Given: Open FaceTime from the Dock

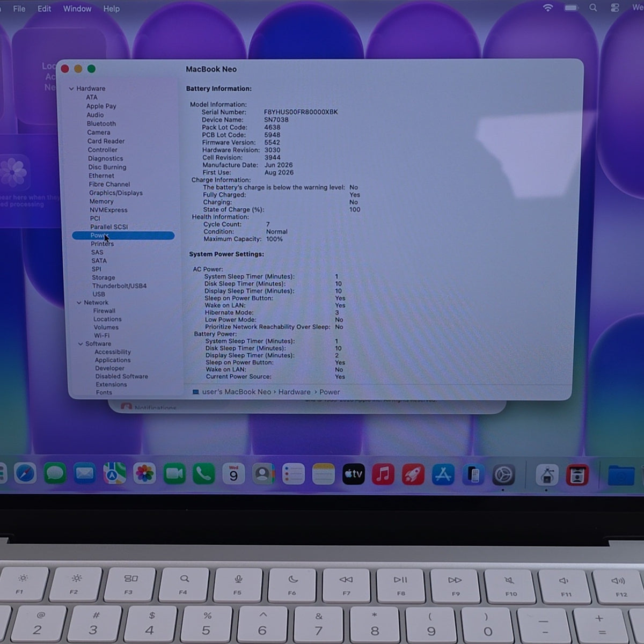Looking at the screenshot, I should [x=174, y=474].
